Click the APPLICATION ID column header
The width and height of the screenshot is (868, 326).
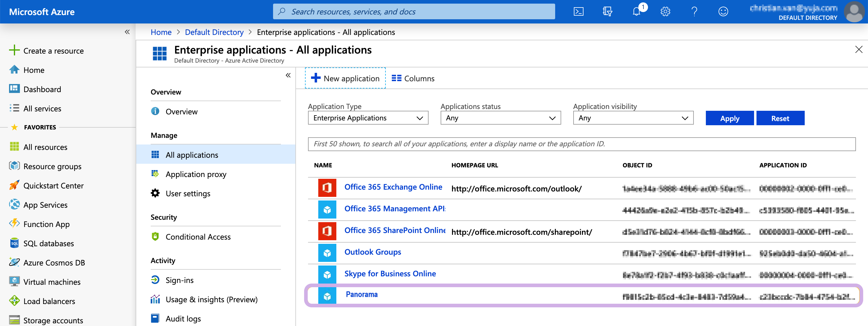(x=783, y=165)
